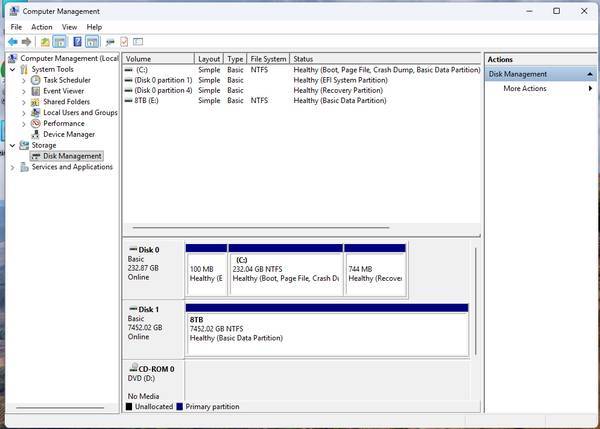The width and height of the screenshot is (600, 429).
Task: Select Event Viewer in the console tree
Action: [63, 91]
